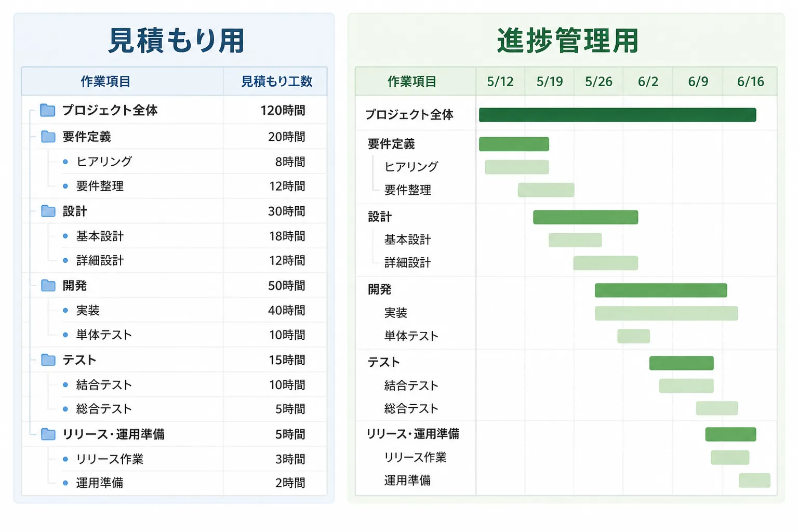The width and height of the screenshot is (798, 532).
Task: Click the 設計 dark green Gantt bar
Action: tap(586, 217)
